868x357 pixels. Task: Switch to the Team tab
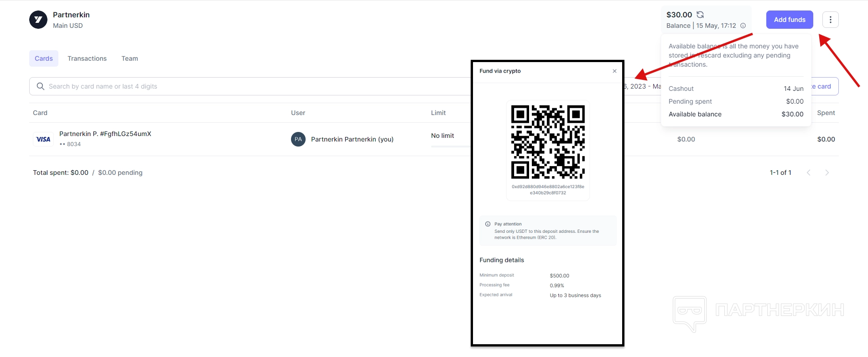130,58
